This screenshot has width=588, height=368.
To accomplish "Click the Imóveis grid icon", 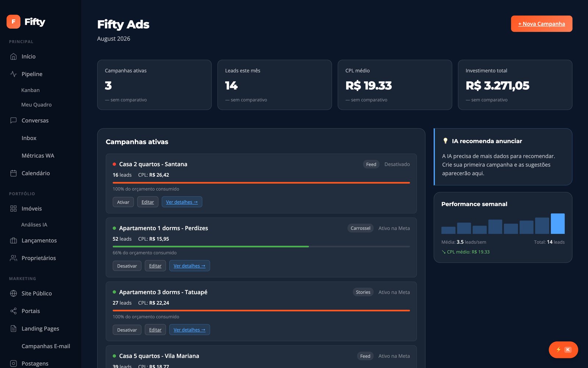I will pos(14,208).
